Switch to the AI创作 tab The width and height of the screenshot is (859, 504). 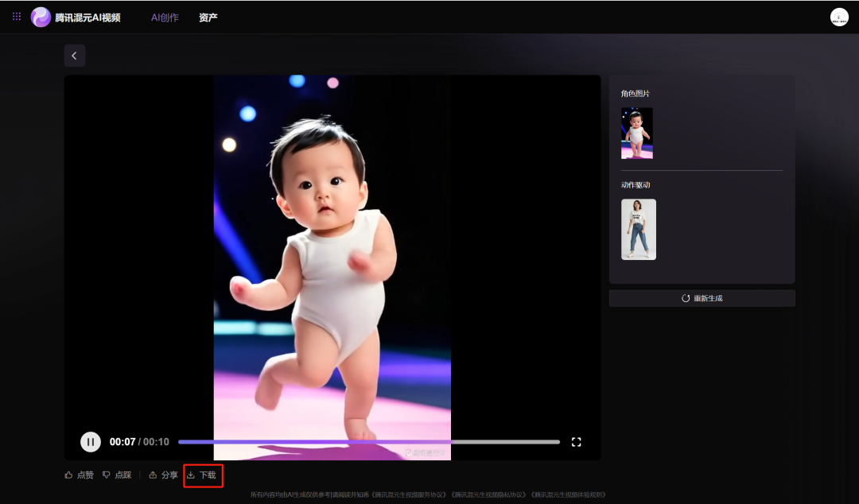pos(165,17)
